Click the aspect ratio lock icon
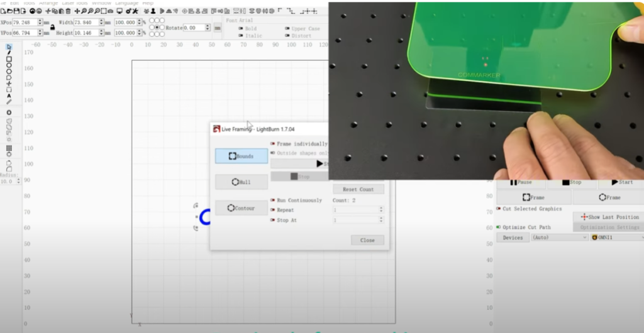This screenshot has width=644, height=333. tap(52, 28)
